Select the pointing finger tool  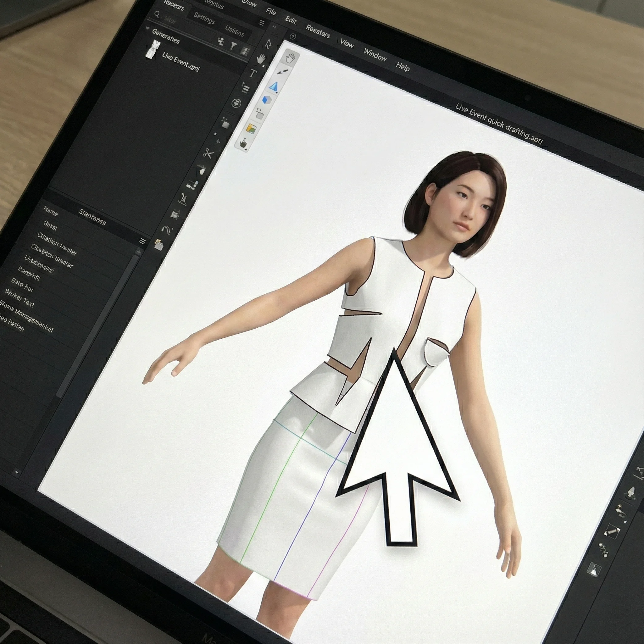[243, 144]
